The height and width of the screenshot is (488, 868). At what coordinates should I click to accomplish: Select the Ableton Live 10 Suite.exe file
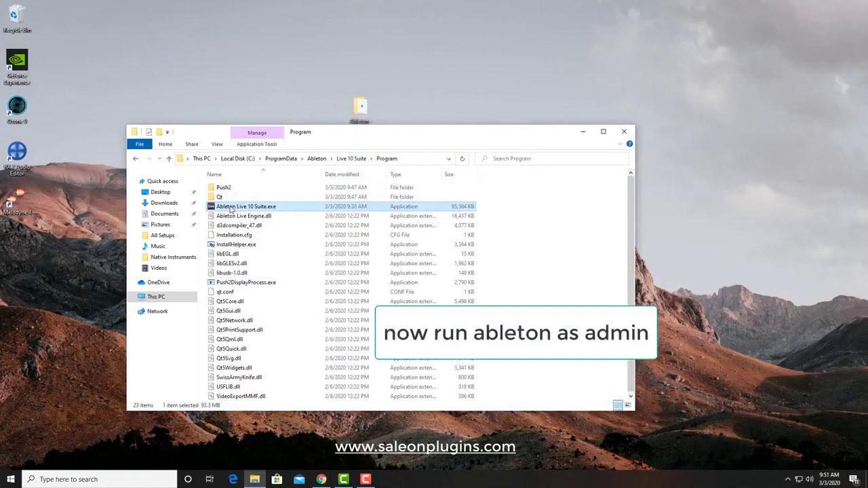[341, 206]
